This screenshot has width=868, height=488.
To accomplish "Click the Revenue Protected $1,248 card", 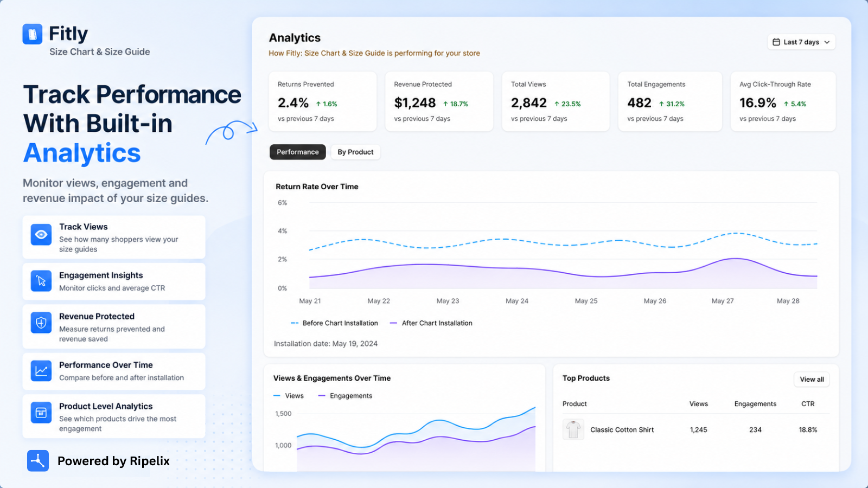I will coord(439,101).
